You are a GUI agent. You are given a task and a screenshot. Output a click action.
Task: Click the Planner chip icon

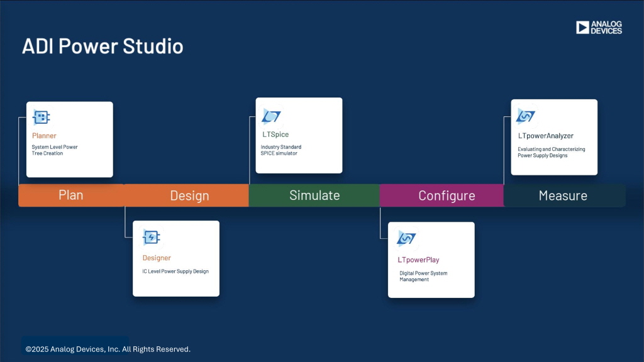point(42,117)
